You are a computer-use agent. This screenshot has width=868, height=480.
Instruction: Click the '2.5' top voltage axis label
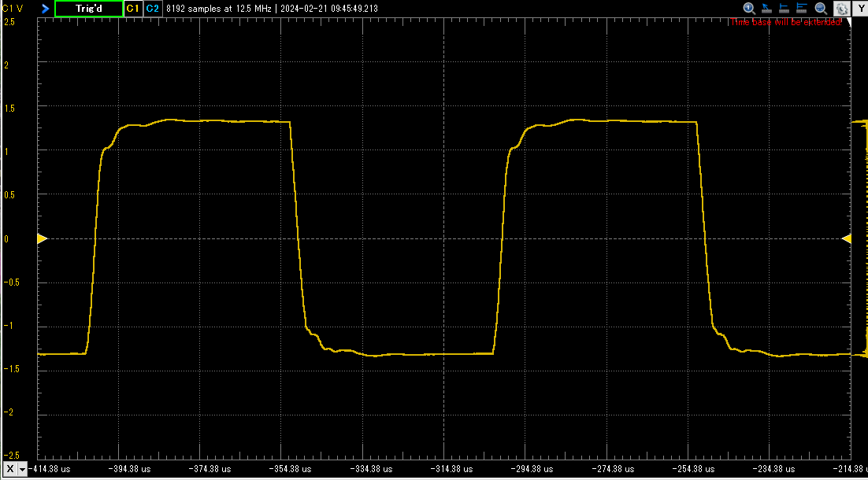pos(9,21)
